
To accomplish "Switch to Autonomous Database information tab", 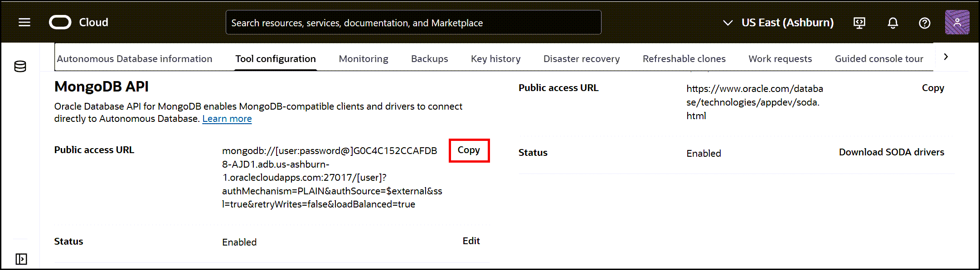I will tap(135, 59).
